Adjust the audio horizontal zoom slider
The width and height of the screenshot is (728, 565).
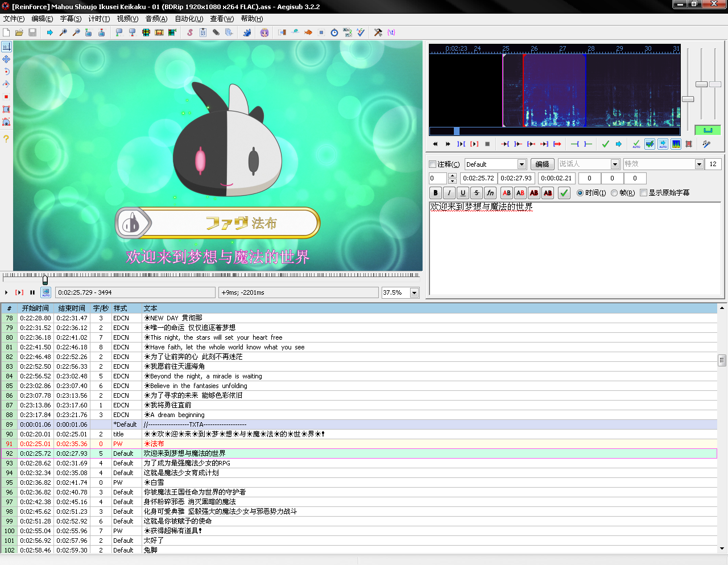tap(688, 99)
